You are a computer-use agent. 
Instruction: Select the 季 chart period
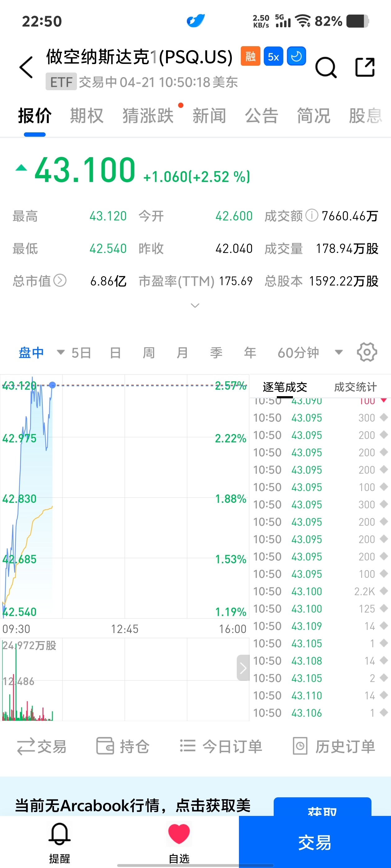pyautogui.click(x=216, y=352)
